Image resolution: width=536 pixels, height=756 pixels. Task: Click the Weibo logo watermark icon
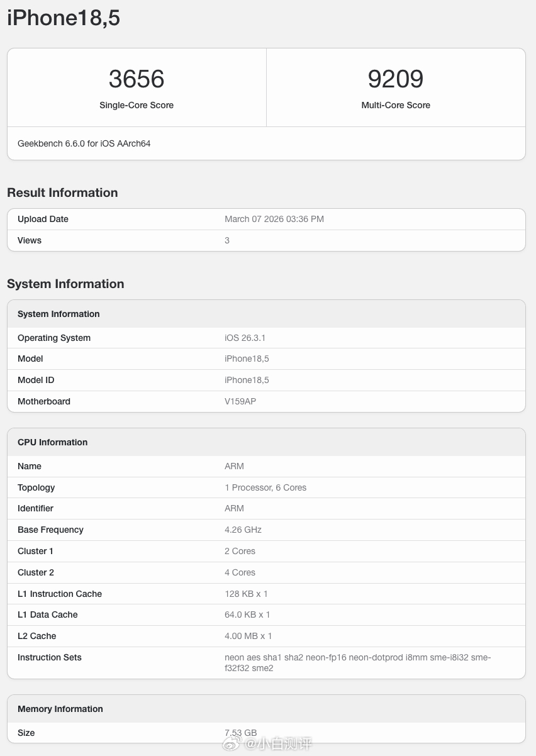(232, 745)
